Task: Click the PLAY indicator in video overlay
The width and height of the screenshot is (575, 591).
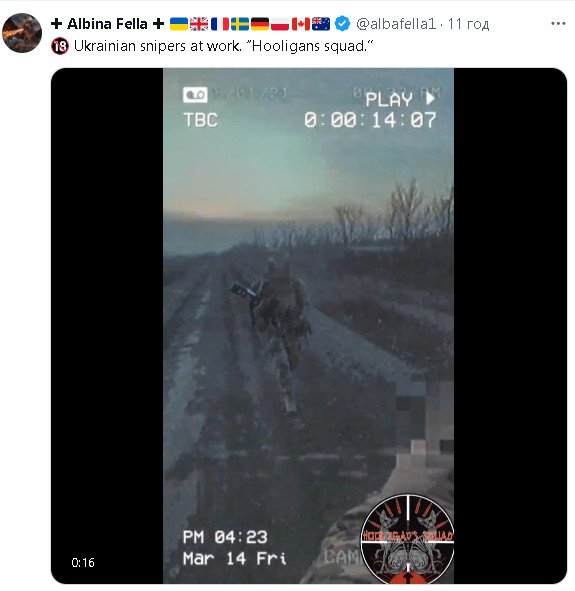Action: point(401,99)
